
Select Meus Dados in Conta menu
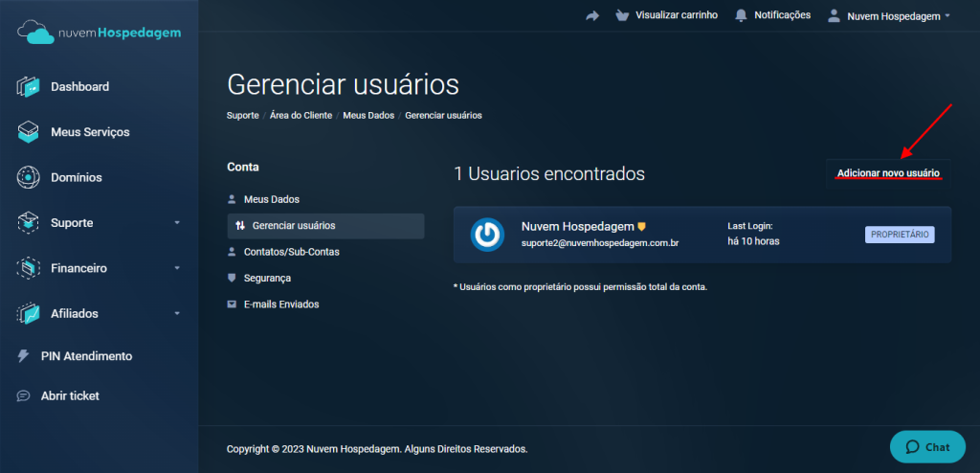coord(271,199)
